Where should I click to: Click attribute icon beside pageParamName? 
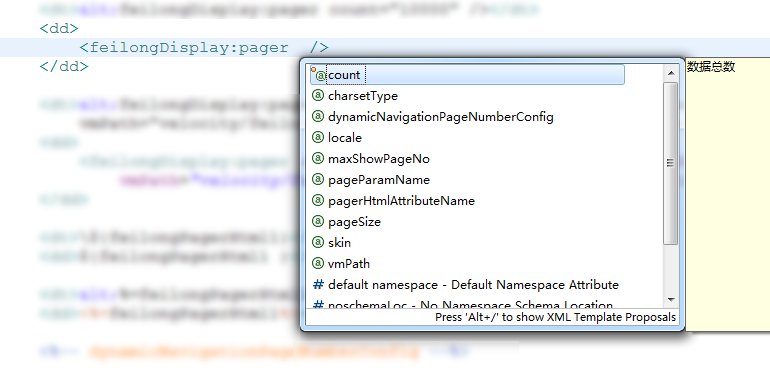click(x=318, y=180)
